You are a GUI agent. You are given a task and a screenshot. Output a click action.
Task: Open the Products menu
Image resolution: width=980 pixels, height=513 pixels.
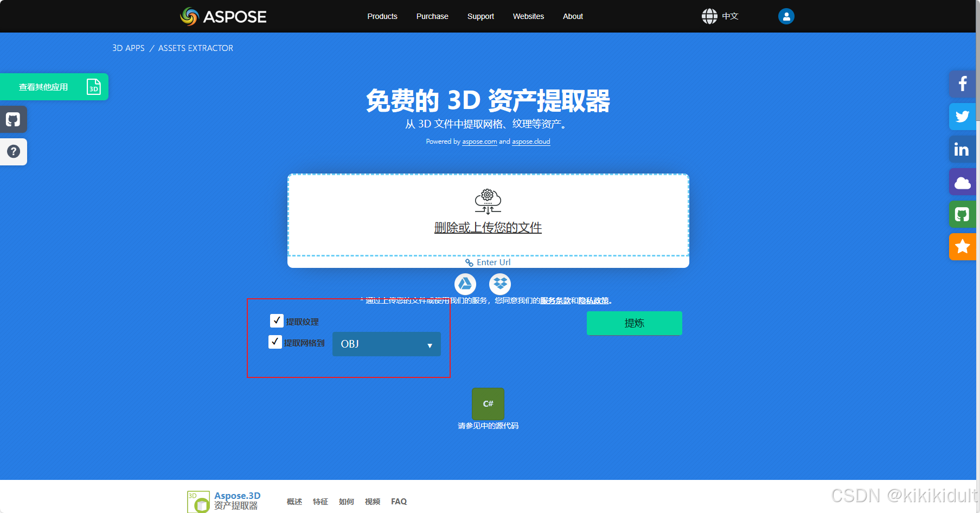382,16
